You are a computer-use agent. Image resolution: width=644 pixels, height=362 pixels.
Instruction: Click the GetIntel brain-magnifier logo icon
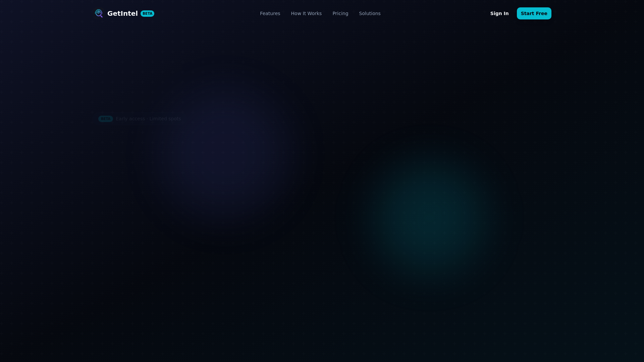coord(98,13)
